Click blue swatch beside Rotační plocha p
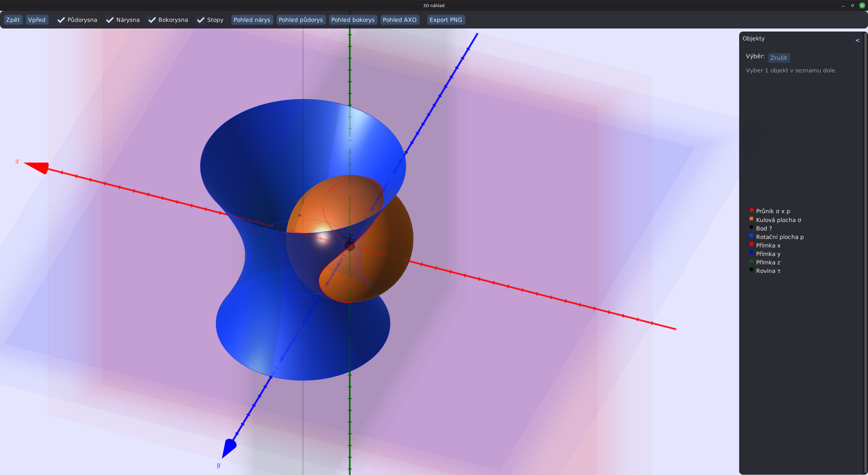The image size is (868, 475). 751,236
